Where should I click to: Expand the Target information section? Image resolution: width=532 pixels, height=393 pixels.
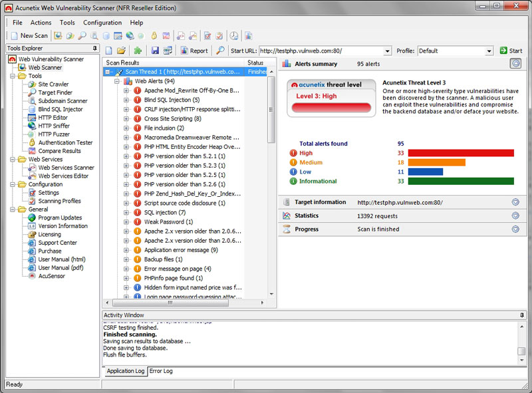point(515,202)
